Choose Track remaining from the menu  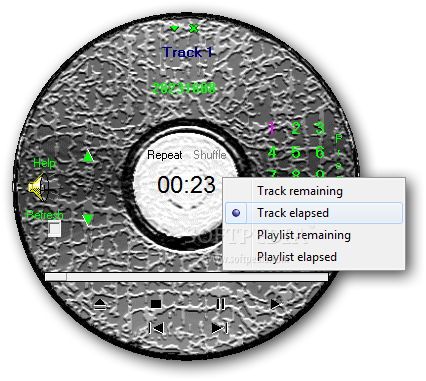pyautogui.click(x=314, y=191)
